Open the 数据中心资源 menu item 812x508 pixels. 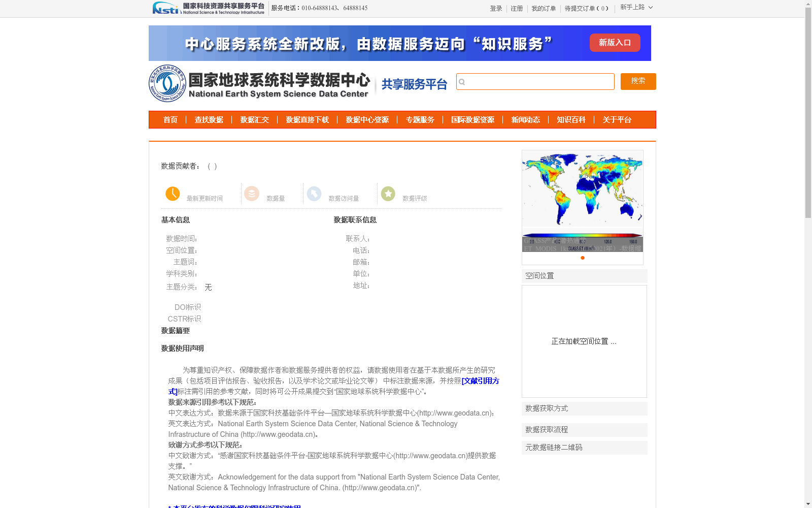click(367, 120)
